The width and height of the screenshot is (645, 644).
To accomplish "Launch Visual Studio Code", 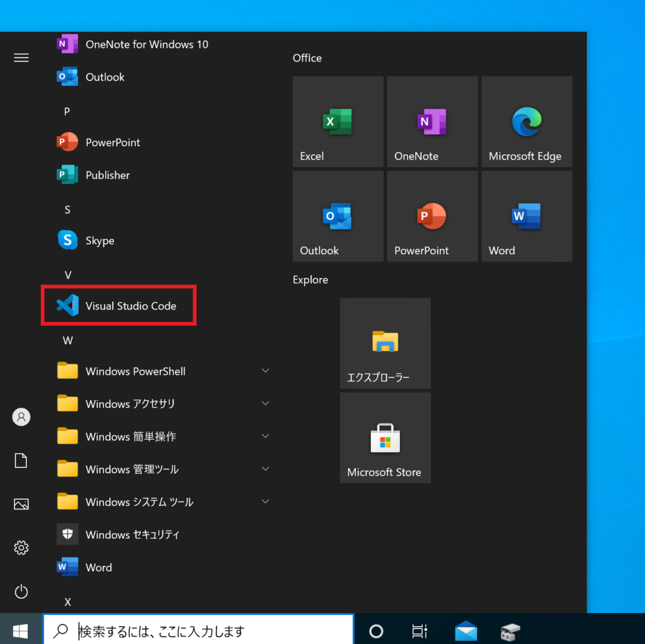I will (161, 306).
